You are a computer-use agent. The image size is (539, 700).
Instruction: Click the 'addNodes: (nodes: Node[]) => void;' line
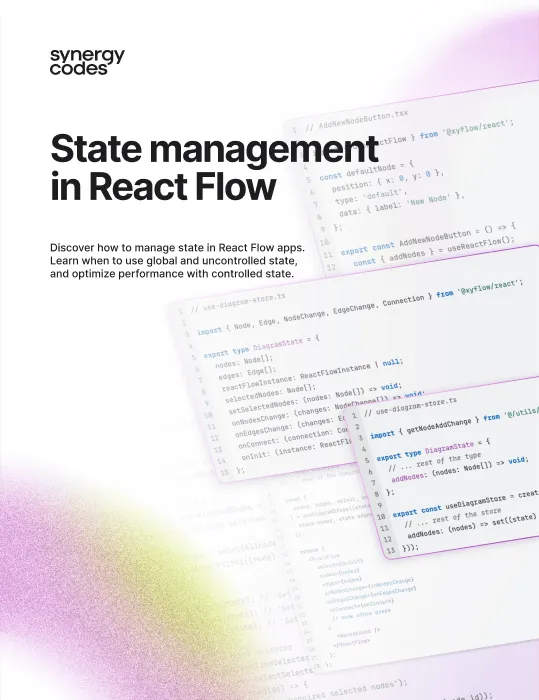pos(460,469)
